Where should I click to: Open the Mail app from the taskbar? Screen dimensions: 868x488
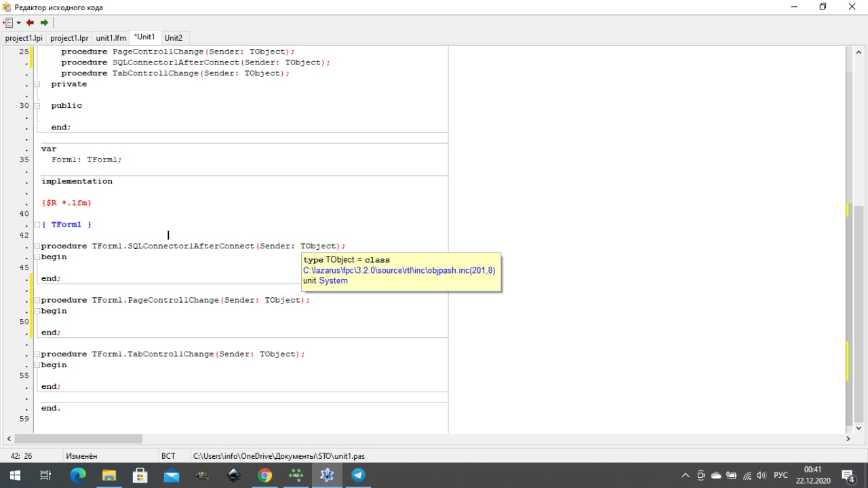(172, 475)
